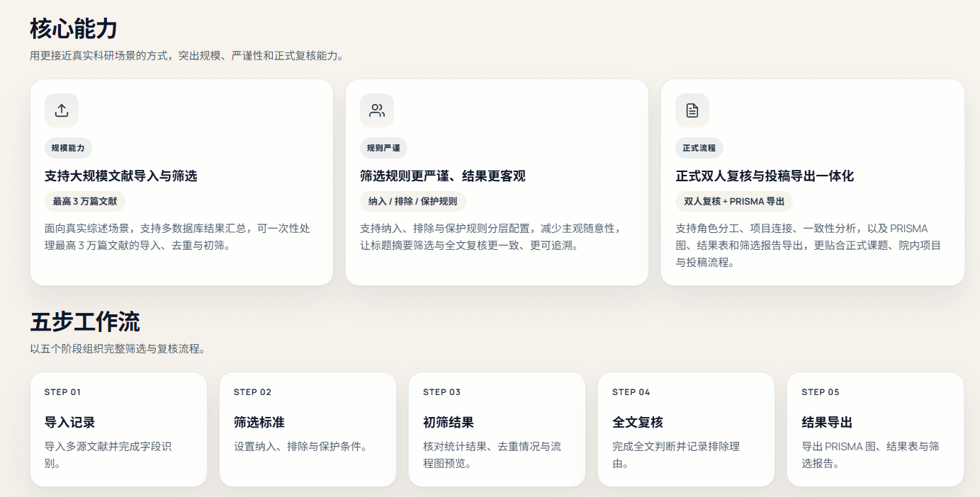The height and width of the screenshot is (497, 980).
Task: Click the 五步工作流 section heading
Action: [x=85, y=322]
